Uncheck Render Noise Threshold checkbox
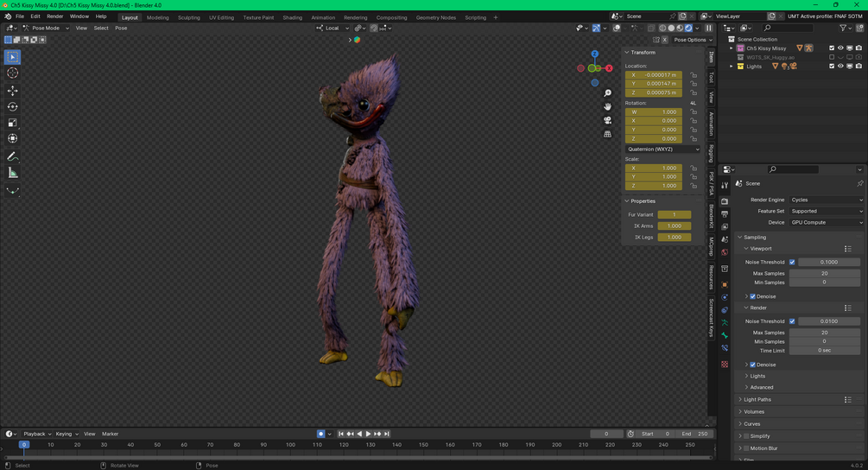 [x=792, y=321]
